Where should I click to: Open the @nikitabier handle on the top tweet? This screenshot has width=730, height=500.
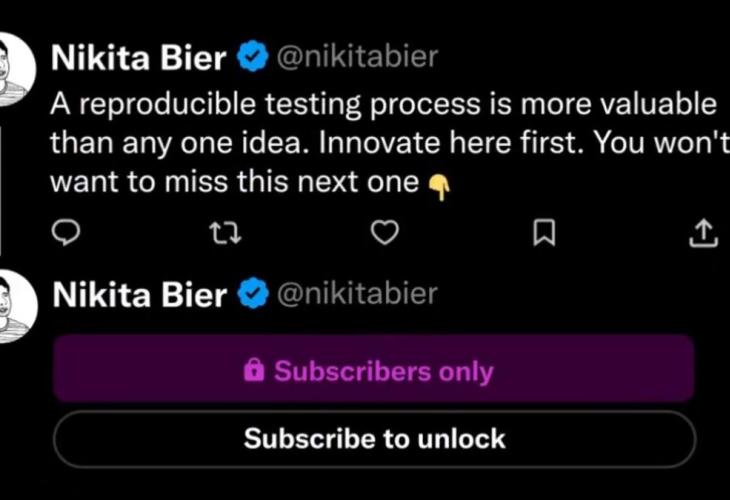356,57
